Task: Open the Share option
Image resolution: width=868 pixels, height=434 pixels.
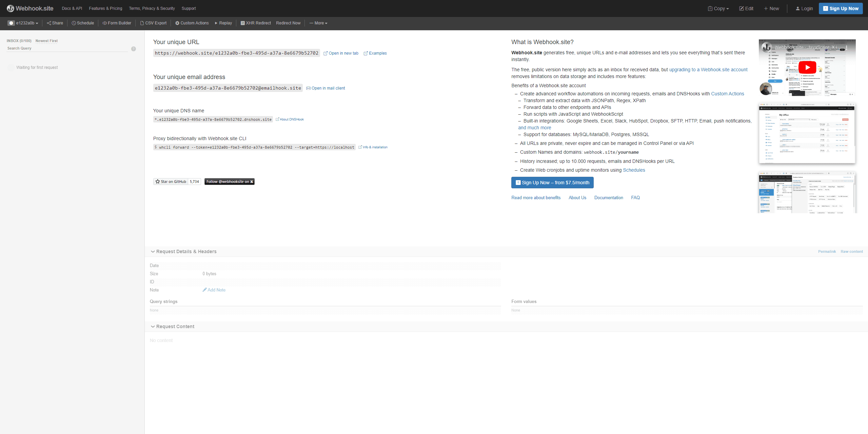Action: [x=55, y=23]
